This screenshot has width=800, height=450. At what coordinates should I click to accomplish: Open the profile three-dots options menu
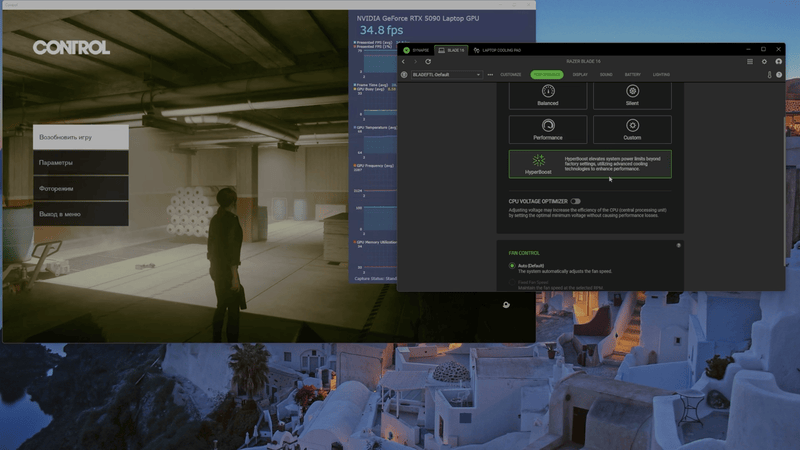click(490, 74)
